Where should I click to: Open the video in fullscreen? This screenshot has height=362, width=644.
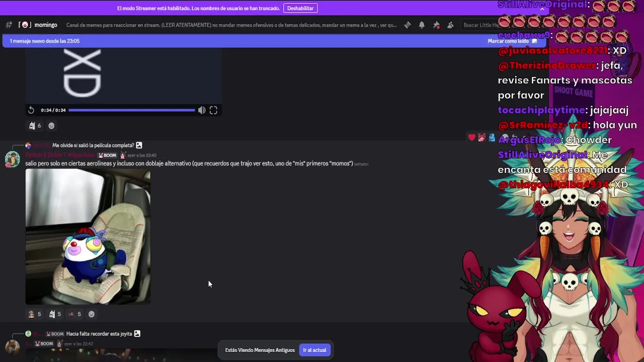click(213, 110)
